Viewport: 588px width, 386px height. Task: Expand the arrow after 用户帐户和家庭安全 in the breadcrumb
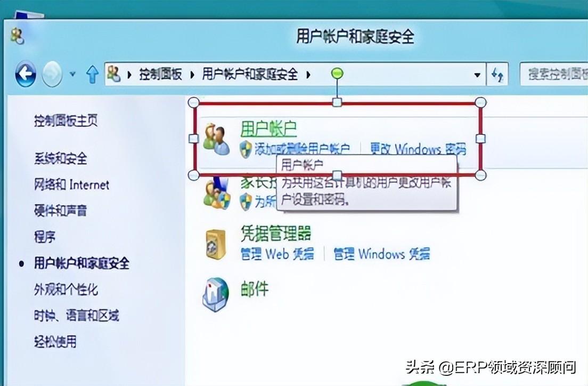308,74
